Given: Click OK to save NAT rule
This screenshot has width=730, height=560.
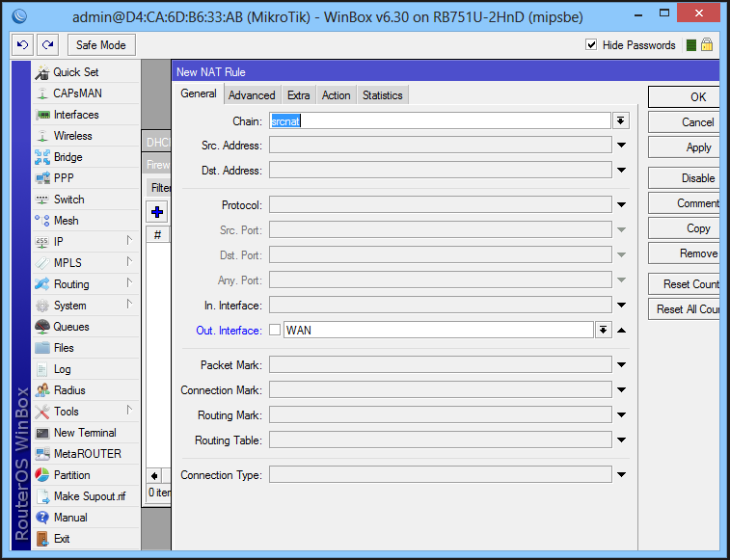Looking at the screenshot, I should [x=685, y=96].
